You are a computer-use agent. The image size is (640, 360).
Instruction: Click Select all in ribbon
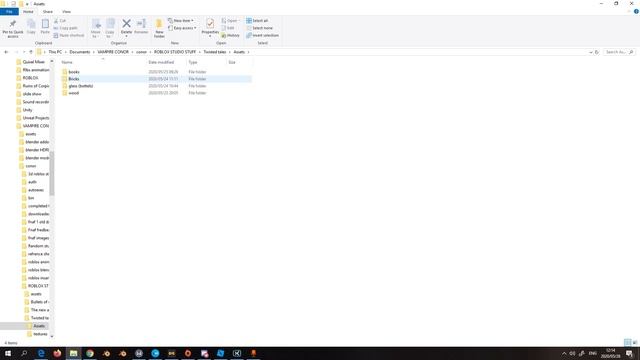coord(257,21)
